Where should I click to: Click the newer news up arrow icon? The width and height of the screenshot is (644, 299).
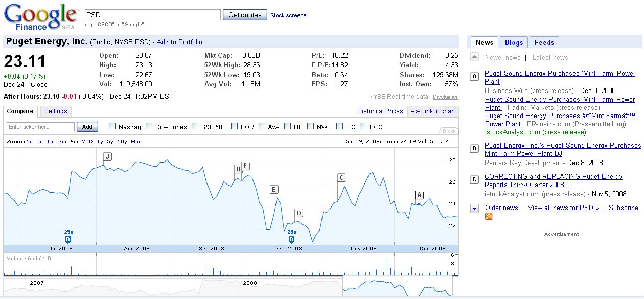pos(474,58)
